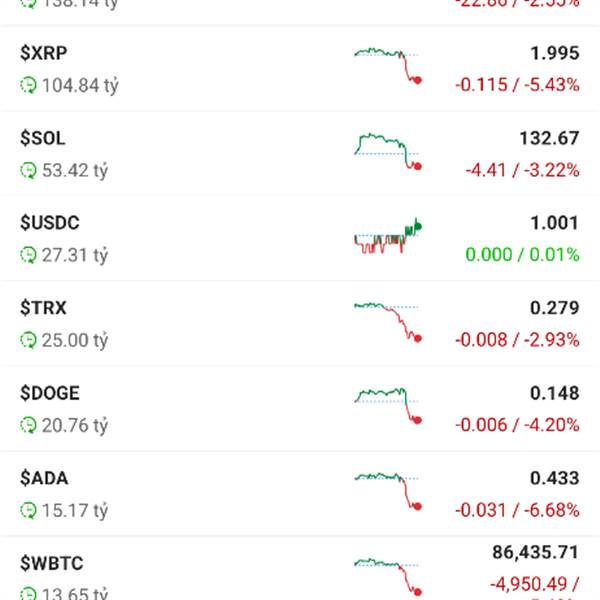Select the $ADA ticker label
600x600 pixels.
[44, 478]
